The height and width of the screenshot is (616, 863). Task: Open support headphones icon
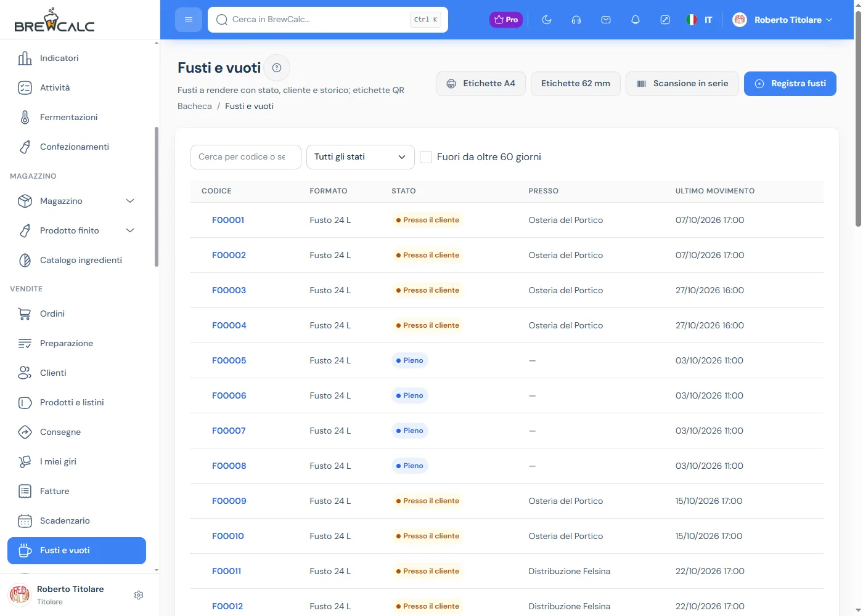pyautogui.click(x=576, y=20)
